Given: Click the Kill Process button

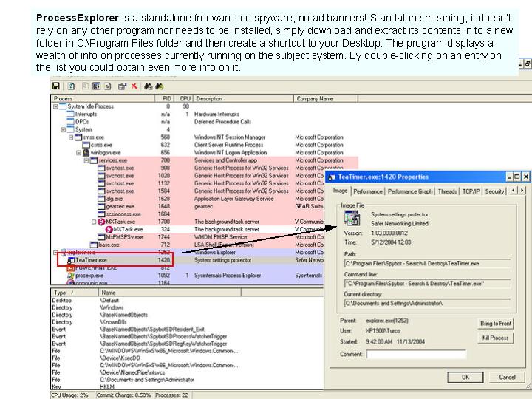Looking at the screenshot, I should coord(495,338).
